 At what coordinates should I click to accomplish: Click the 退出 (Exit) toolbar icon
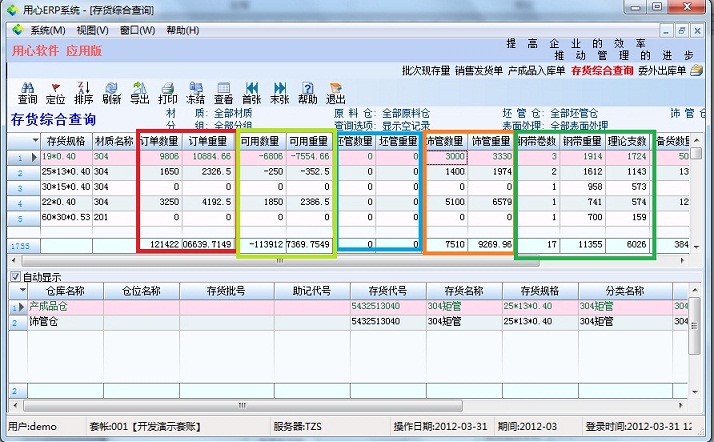336,93
